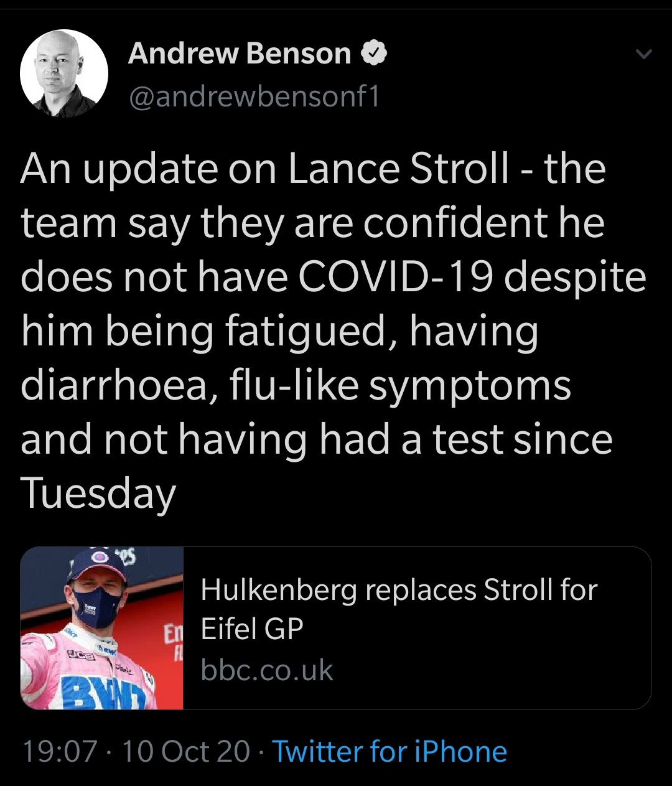This screenshot has height=786, width=672.
Task: Tap "Lance Stroll" in the tweet text
Action: pyautogui.click(x=398, y=169)
